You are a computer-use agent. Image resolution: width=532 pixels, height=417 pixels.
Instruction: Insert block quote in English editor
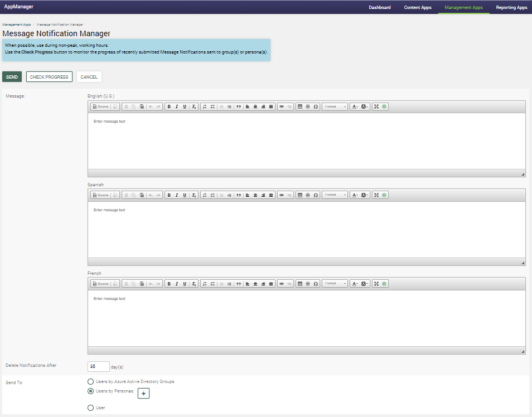(x=239, y=106)
